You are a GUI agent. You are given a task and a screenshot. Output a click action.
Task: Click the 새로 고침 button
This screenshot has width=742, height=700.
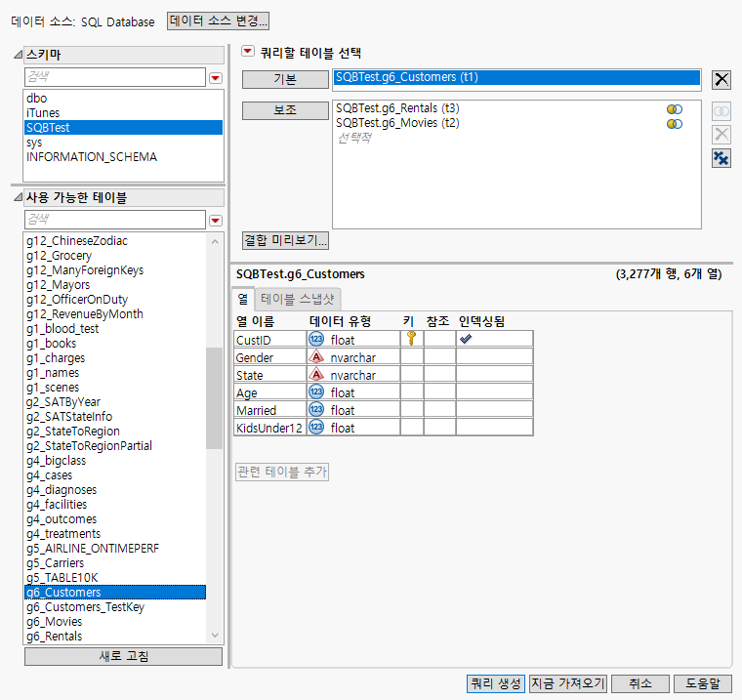click(x=124, y=656)
